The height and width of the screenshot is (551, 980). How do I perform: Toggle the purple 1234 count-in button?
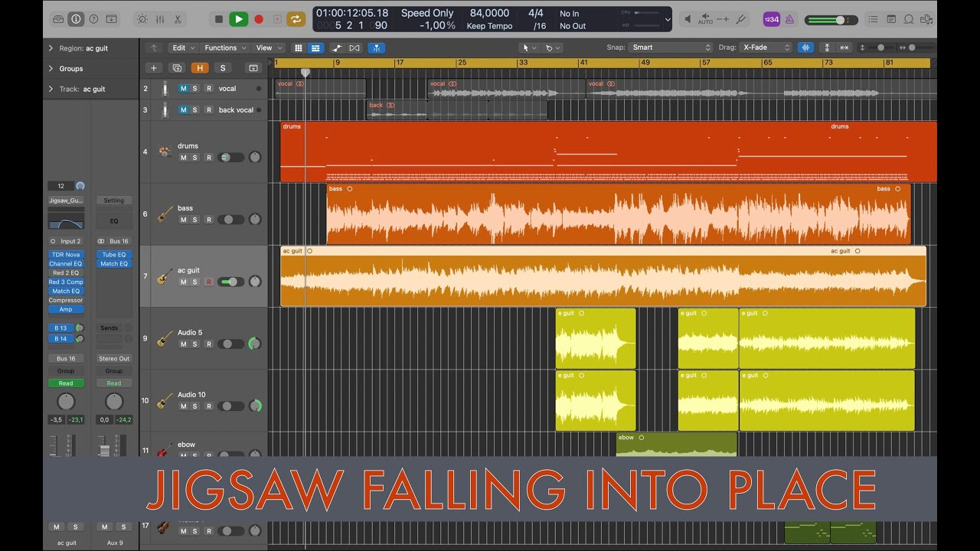(772, 19)
